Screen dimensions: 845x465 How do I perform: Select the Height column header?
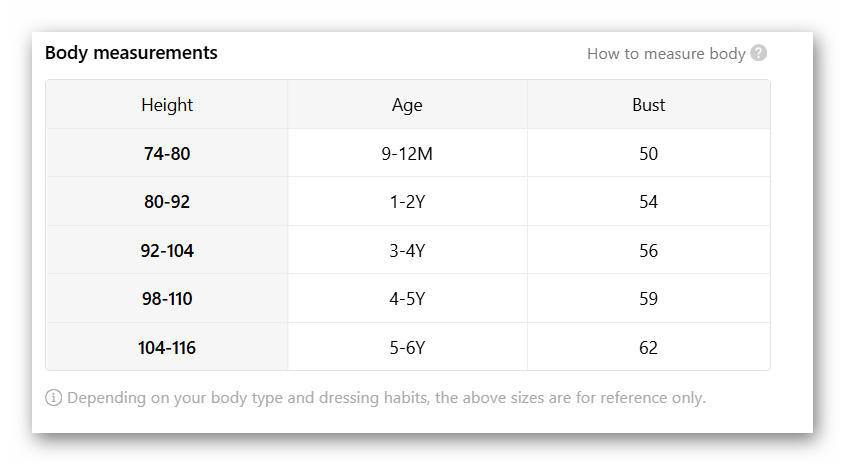point(167,105)
